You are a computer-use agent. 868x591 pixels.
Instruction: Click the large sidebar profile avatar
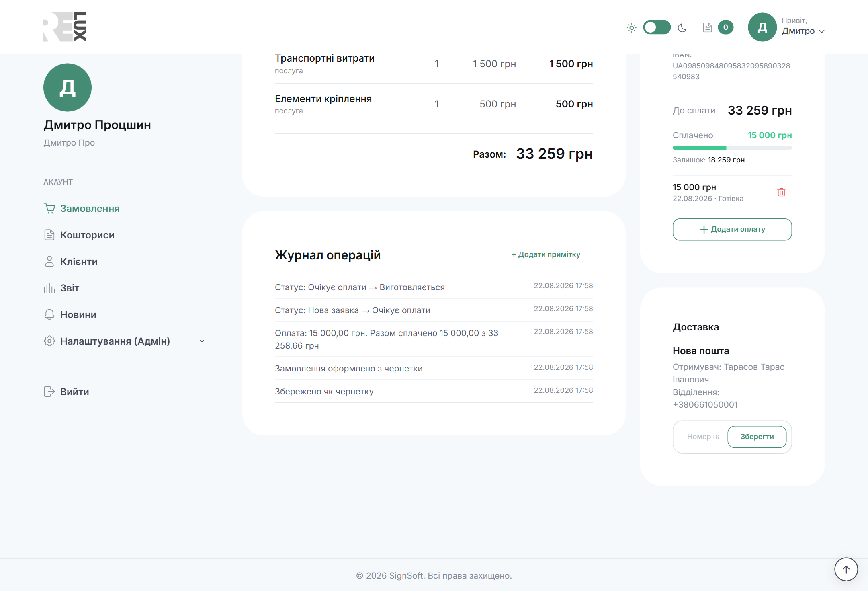[68, 87]
